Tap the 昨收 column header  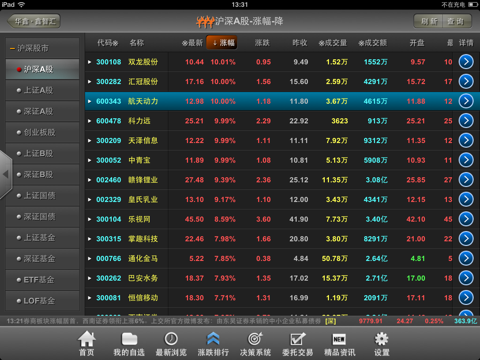[x=300, y=43]
